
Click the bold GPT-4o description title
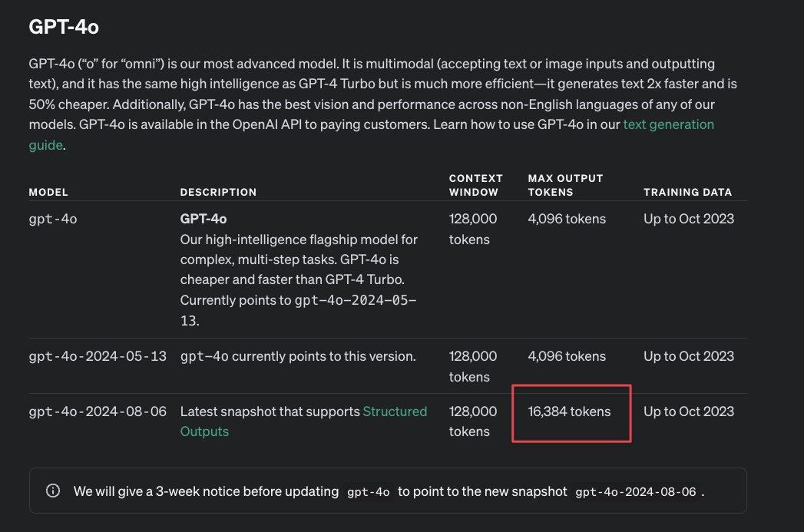point(203,219)
